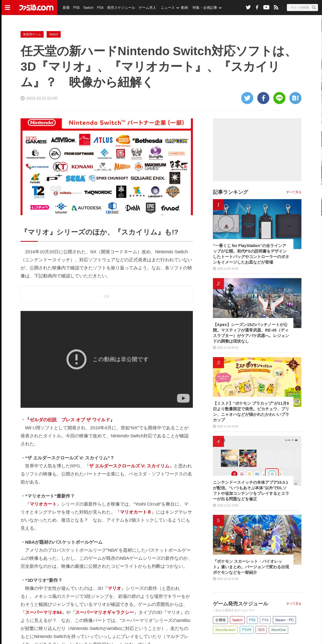The image size is (322, 644).
Task: Click the 家庭用ゲーム category tag
Action: pyautogui.click(x=32, y=34)
